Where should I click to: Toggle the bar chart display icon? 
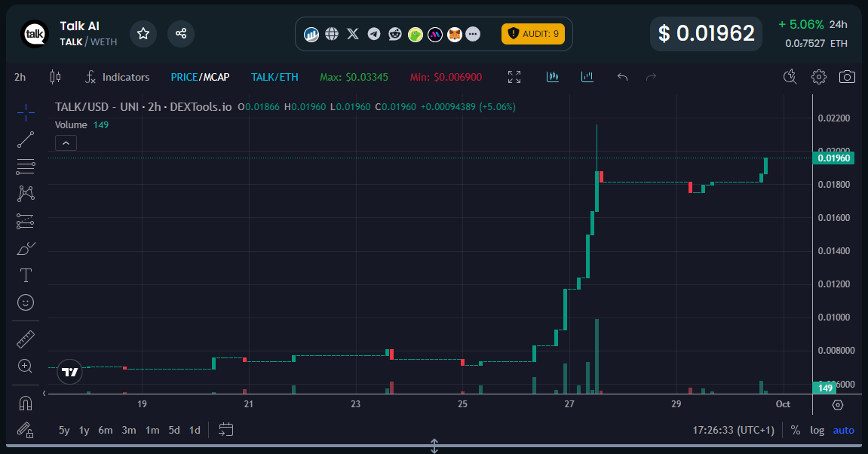587,77
